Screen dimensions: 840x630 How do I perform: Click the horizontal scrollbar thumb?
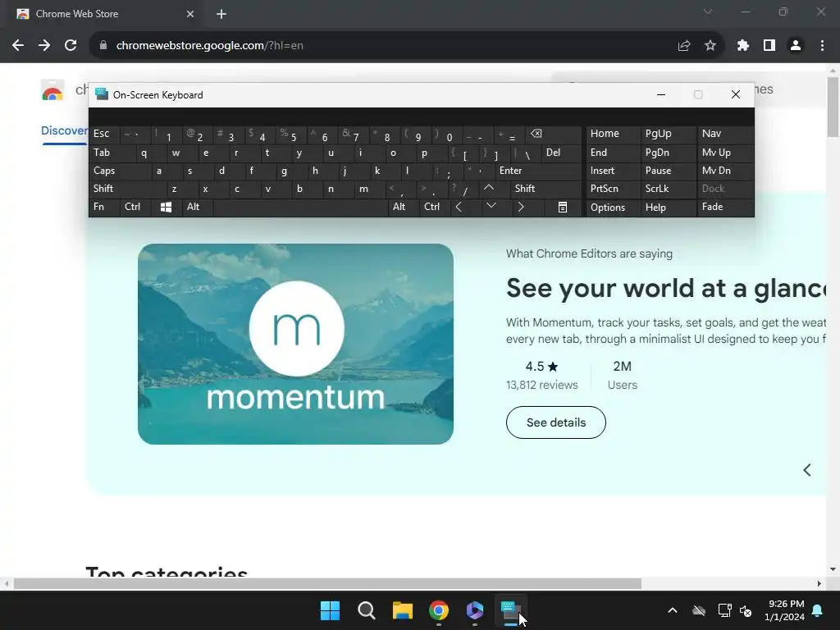click(x=327, y=584)
